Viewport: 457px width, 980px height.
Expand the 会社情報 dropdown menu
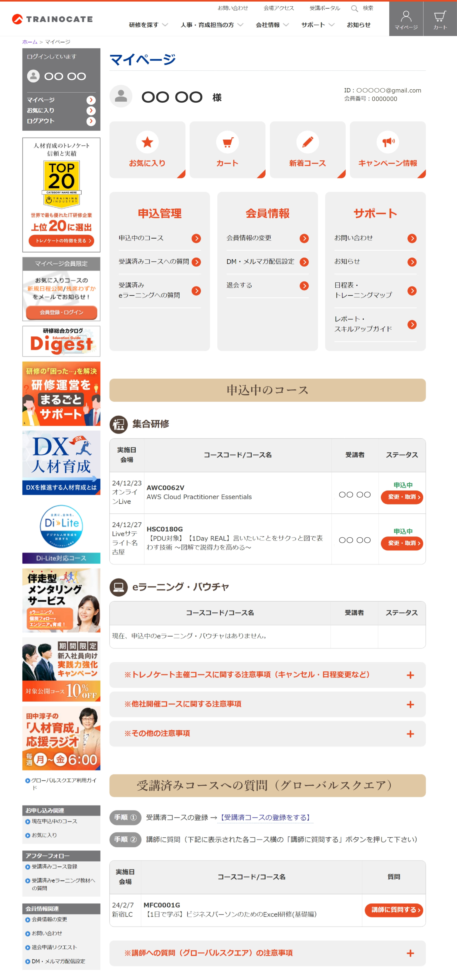click(x=272, y=25)
